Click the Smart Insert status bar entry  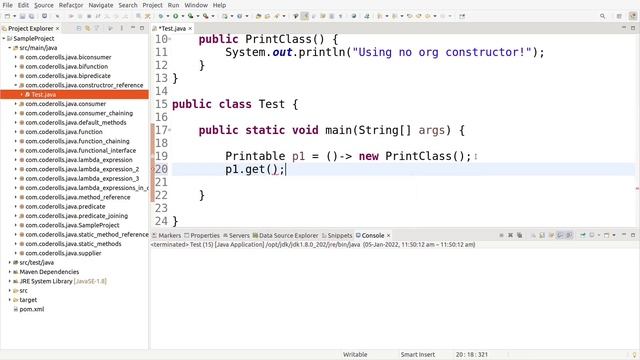418,355
